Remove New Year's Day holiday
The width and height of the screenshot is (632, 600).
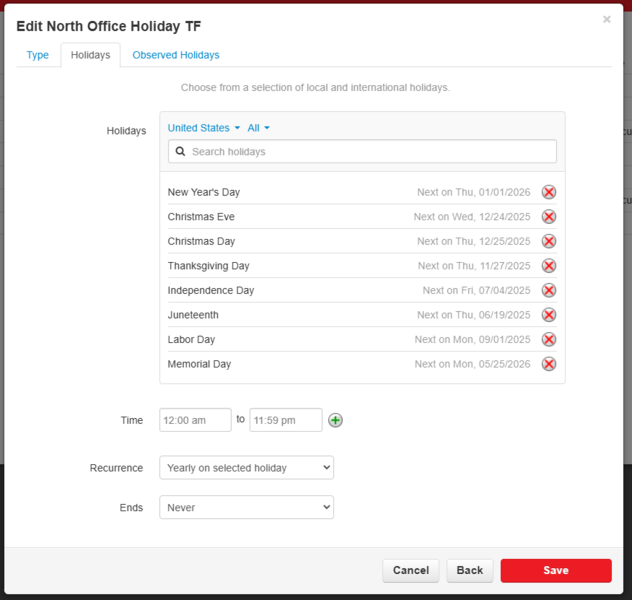(x=549, y=192)
